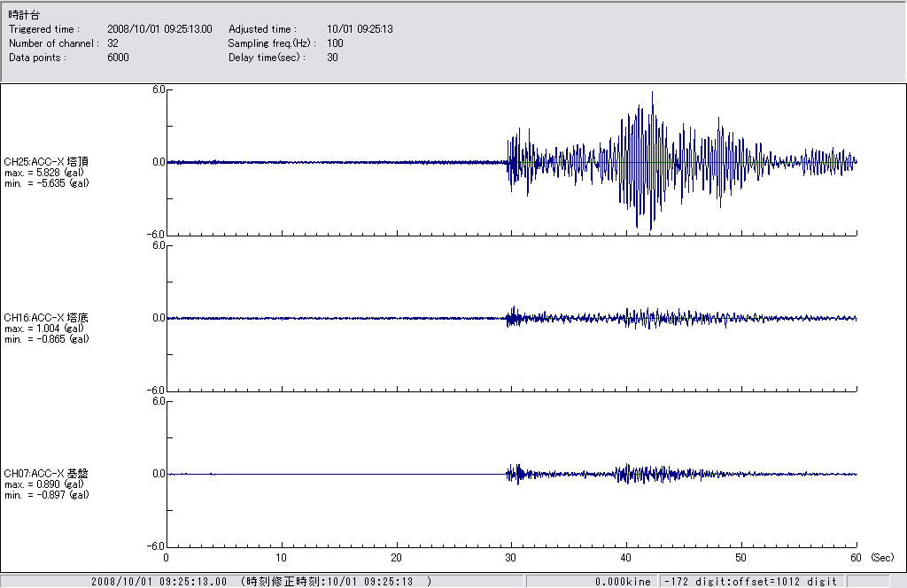Viewport: 907px width, 588px height.
Task: Select the CH07:ACC-X 基盤 channel label
Action: click(x=46, y=474)
